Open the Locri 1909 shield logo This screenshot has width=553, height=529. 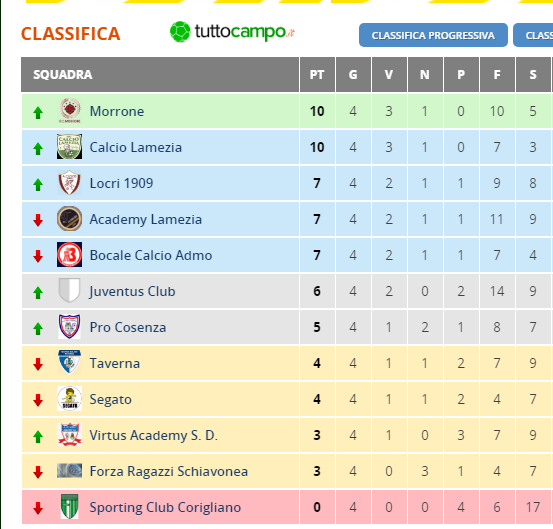point(69,183)
